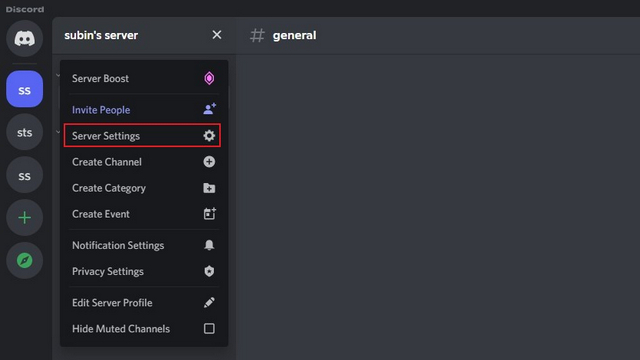Viewport: 640px width, 360px height.
Task: Click the 'general' channel title text
Action: [x=294, y=35]
